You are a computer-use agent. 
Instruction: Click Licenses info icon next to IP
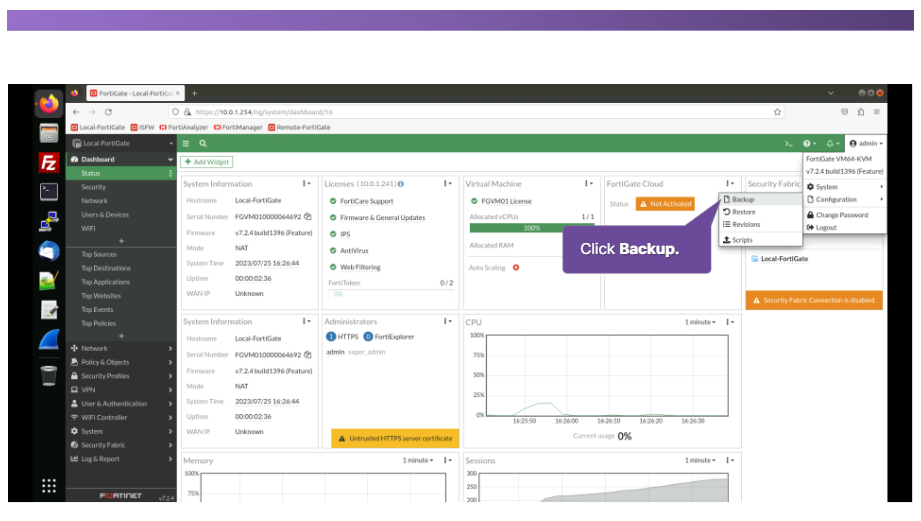(x=401, y=184)
